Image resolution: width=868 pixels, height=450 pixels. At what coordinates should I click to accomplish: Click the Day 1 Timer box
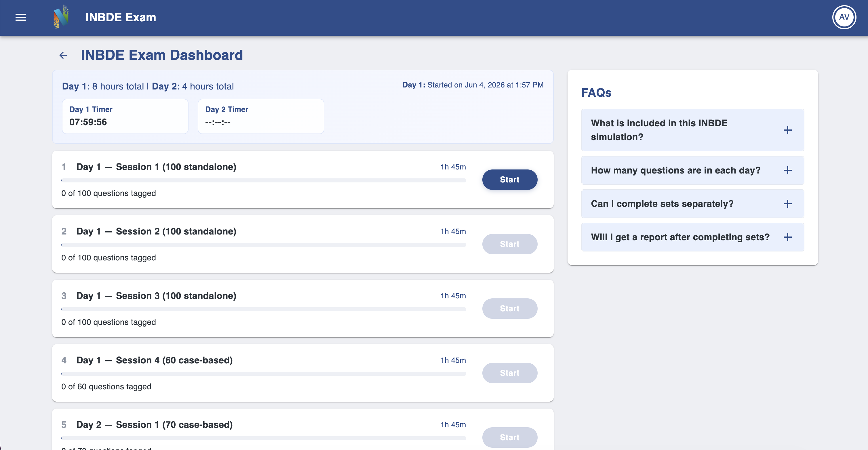click(125, 116)
